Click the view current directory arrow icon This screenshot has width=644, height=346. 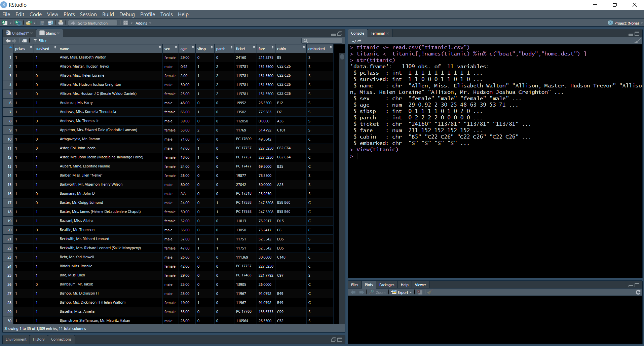click(359, 41)
